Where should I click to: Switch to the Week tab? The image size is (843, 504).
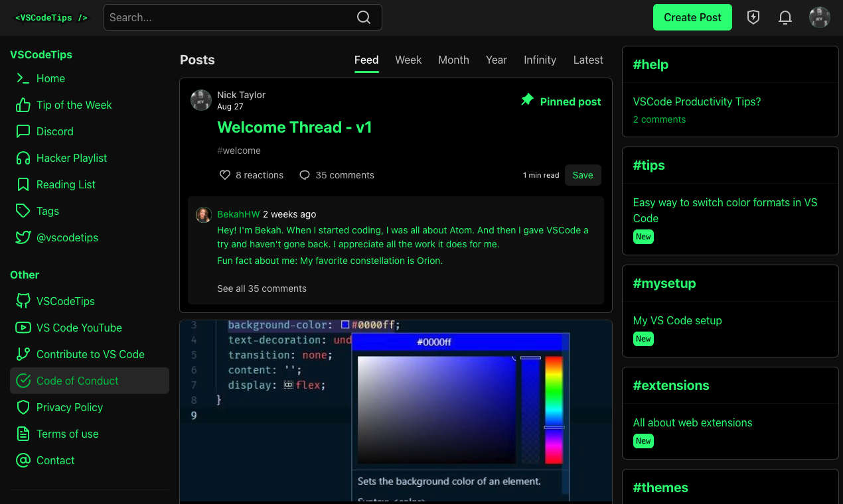coord(408,60)
